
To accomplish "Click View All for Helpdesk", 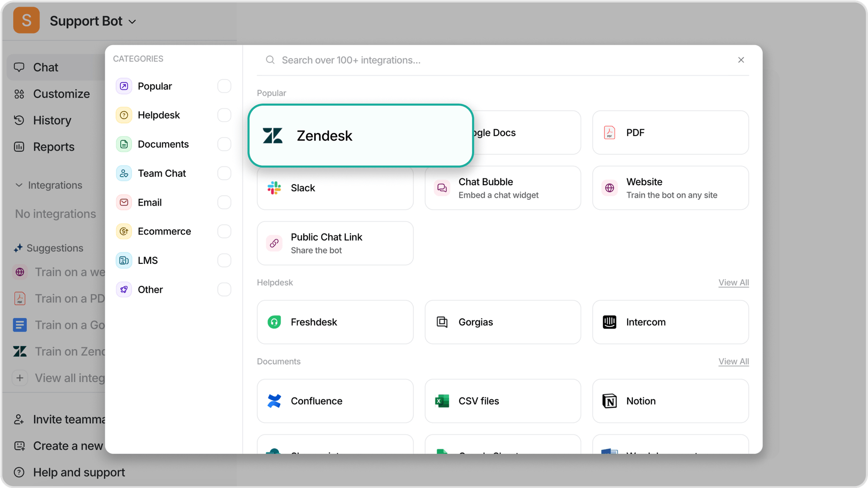I will tap(734, 282).
